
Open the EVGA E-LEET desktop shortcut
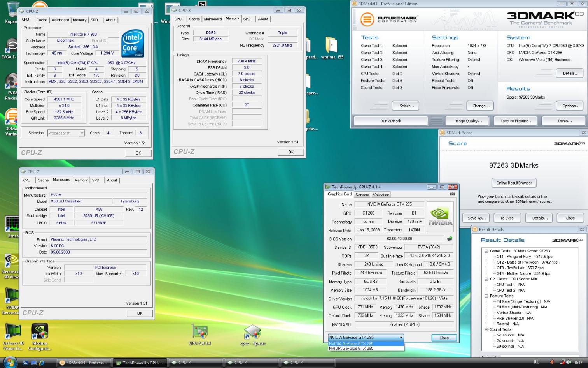click(x=9, y=49)
